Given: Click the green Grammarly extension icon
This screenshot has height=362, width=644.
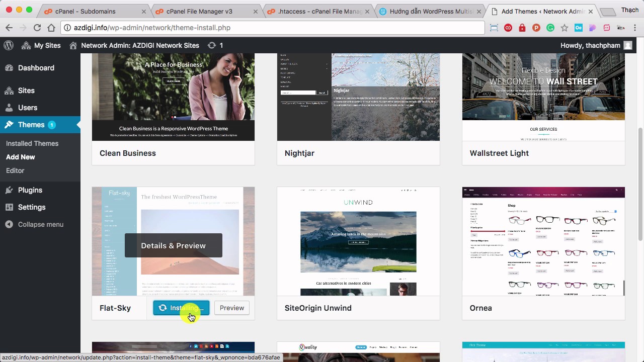Looking at the screenshot, I should [550, 28].
